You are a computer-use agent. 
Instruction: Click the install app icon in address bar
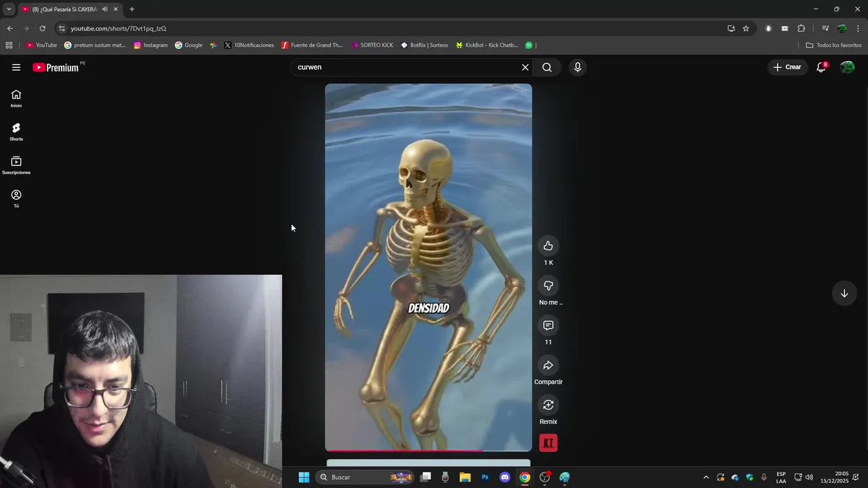[x=731, y=28]
